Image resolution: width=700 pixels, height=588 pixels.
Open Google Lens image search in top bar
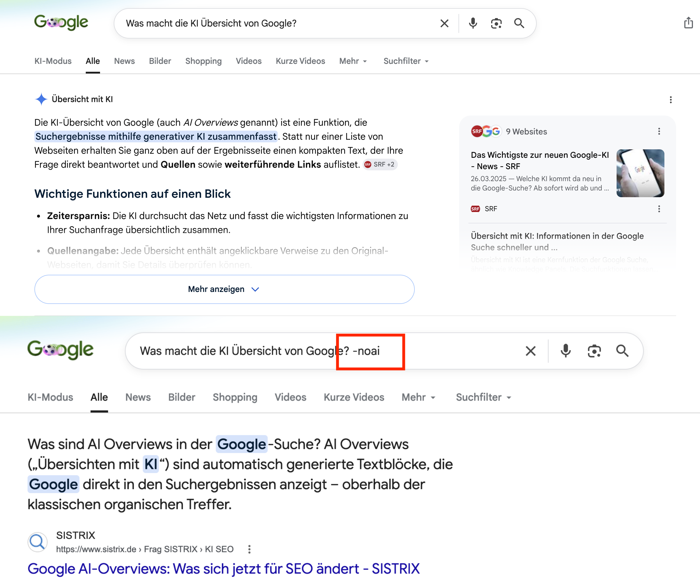496,23
